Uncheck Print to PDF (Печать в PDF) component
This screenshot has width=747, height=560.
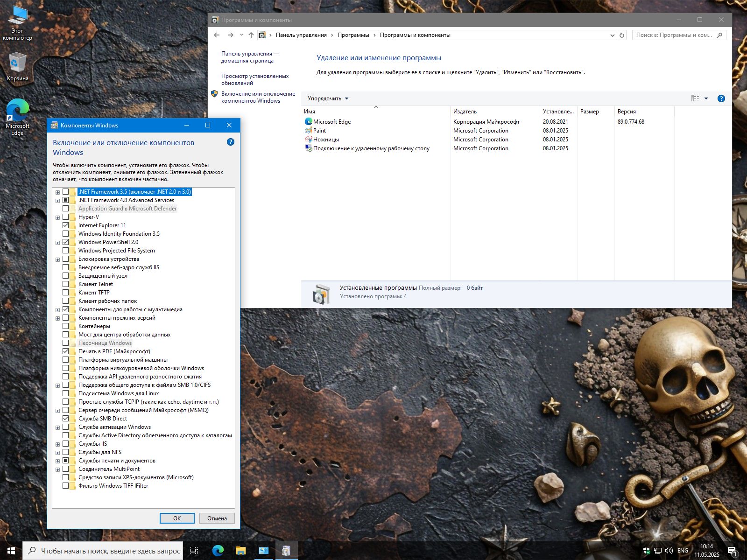pos(66,351)
